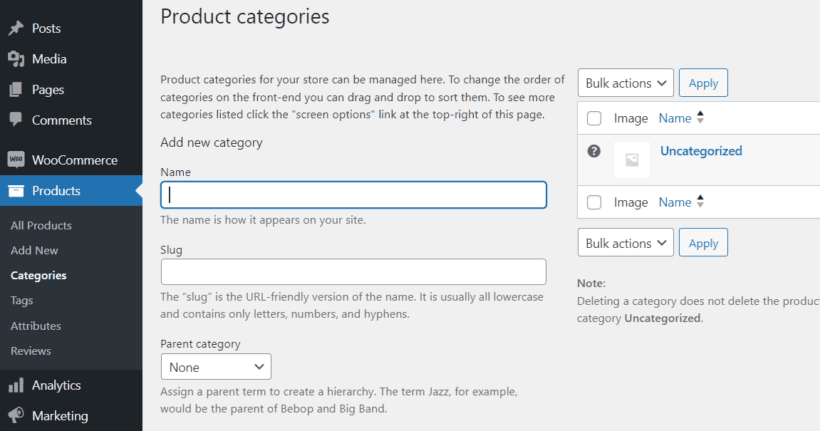Go to Reviews submenu
The image size is (820, 431).
30,351
